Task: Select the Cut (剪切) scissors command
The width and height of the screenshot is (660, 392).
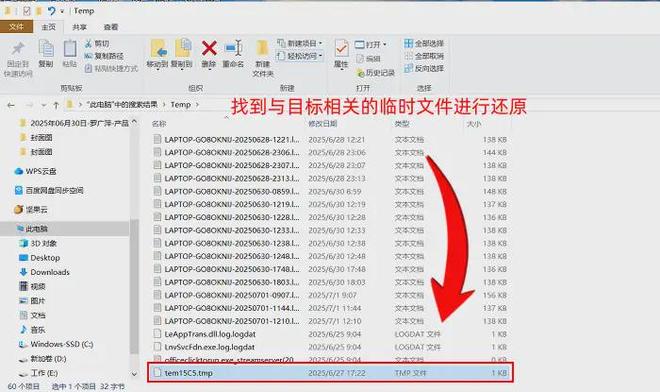Action: click(x=97, y=43)
